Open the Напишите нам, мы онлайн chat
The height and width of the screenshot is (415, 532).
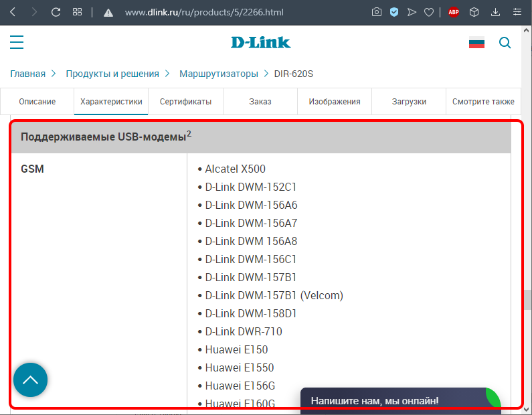(400, 401)
